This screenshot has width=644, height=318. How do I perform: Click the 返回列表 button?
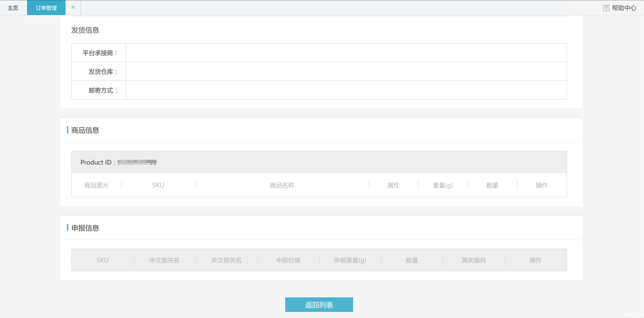point(319,305)
